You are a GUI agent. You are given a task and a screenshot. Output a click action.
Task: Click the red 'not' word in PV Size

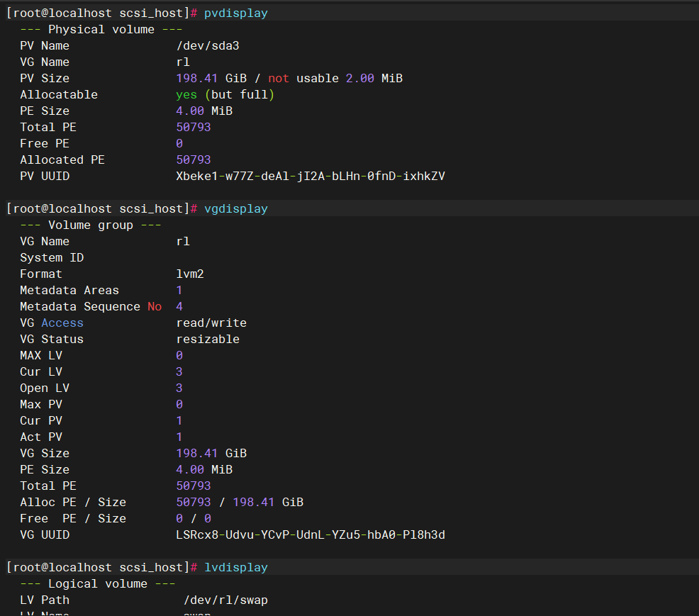pos(279,79)
